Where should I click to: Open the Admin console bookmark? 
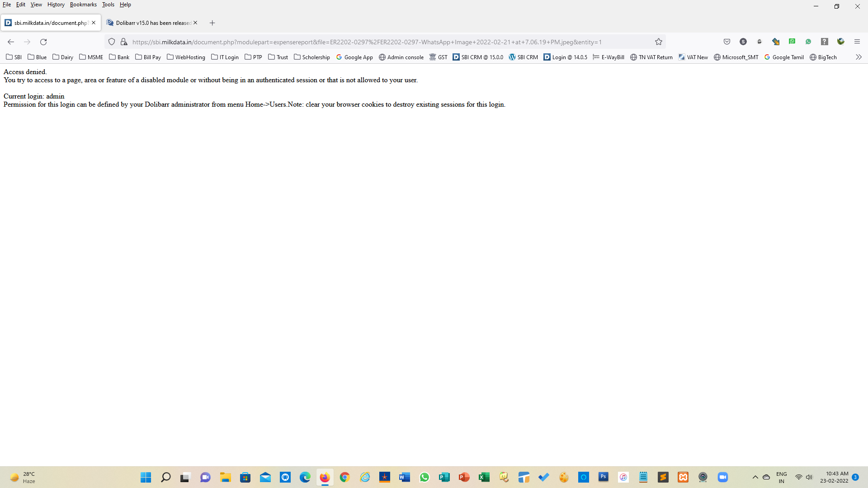pyautogui.click(x=401, y=57)
